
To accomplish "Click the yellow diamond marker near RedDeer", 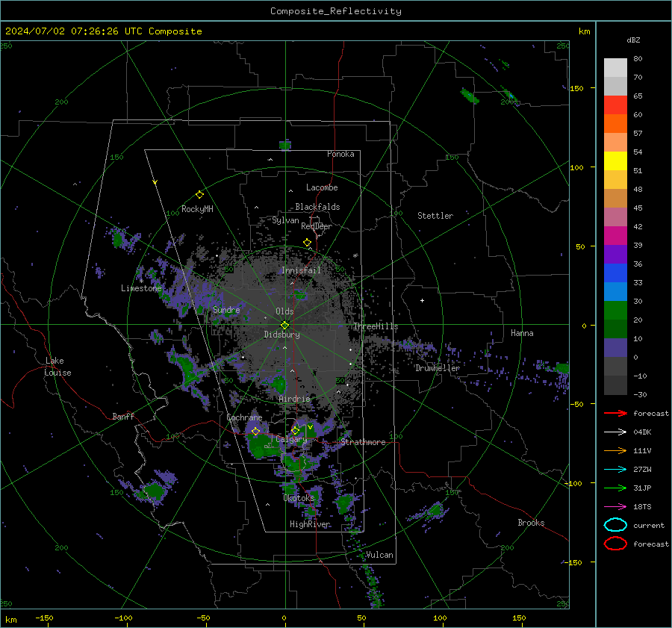I will click(307, 243).
